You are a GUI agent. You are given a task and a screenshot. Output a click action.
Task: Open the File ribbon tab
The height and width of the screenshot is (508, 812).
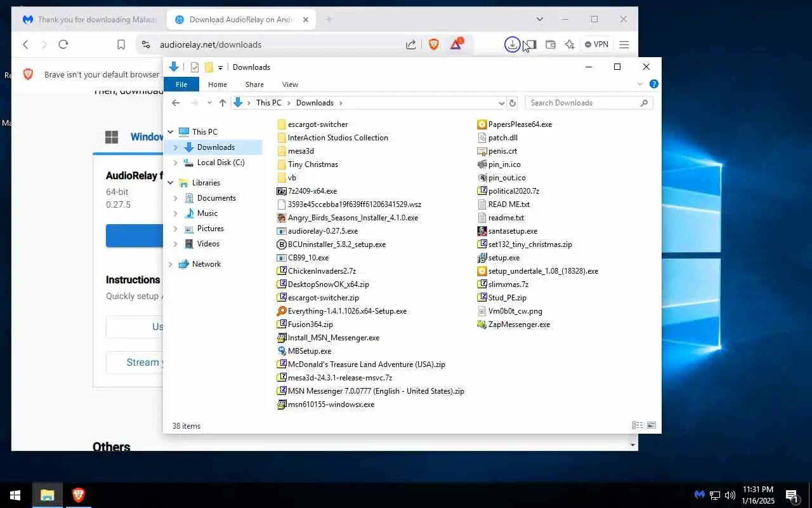[181, 84]
